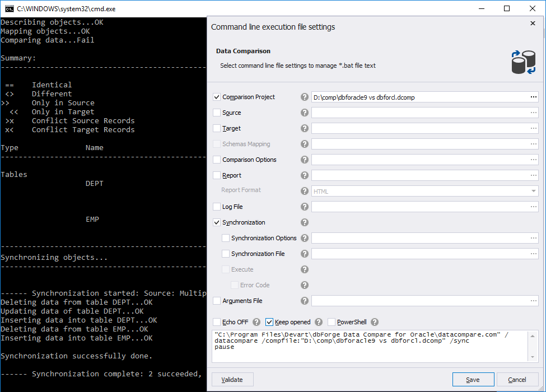Viewport: 546px width, 392px height.
Task: Cancel the settings dialog
Action: click(x=517, y=380)
